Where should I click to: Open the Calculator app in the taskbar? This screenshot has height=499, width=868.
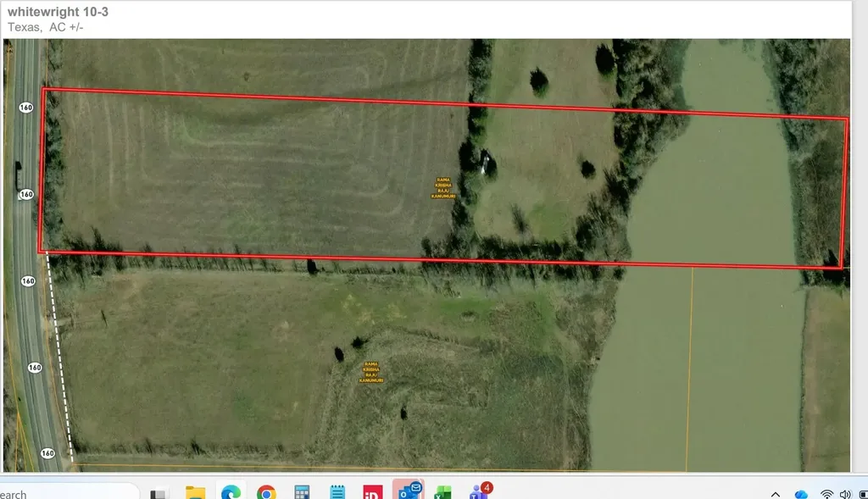coord(302,492)
